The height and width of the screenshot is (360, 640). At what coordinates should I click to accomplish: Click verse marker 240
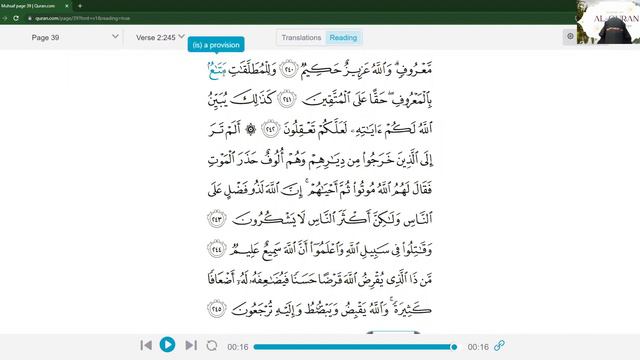[x=289, y=69]
